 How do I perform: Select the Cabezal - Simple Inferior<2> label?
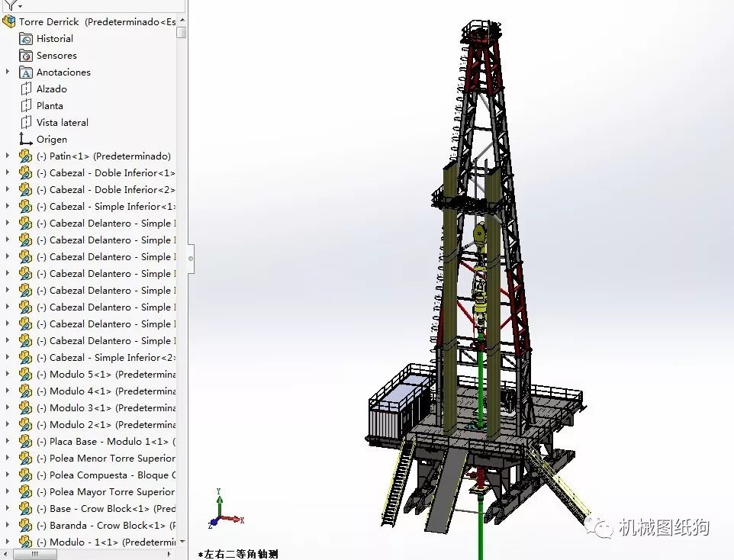coord(106,358)
